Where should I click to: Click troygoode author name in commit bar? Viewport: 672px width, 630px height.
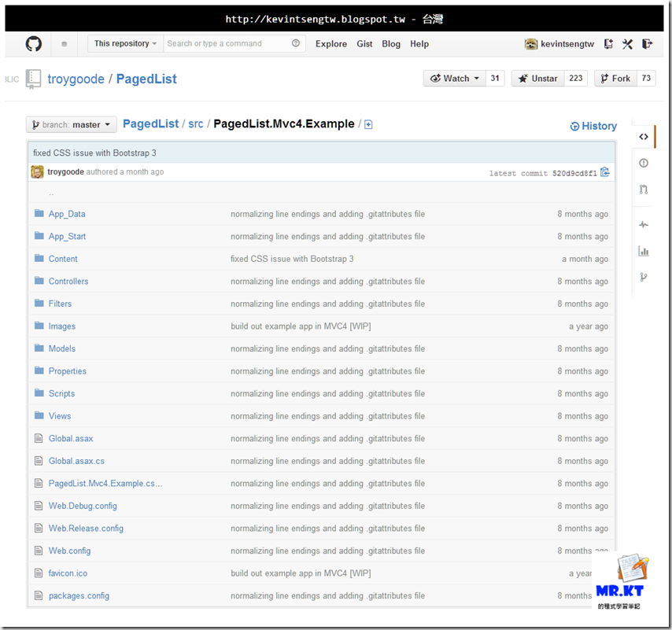[x=65, y=171]
